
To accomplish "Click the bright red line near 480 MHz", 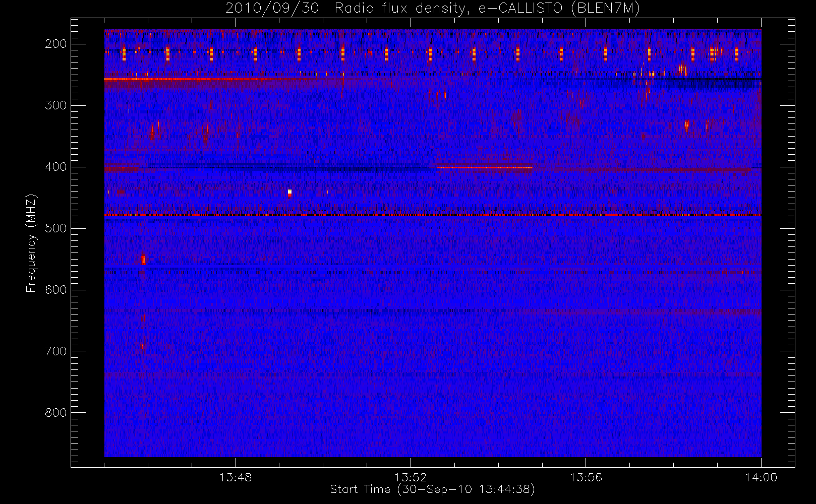I will [433, 215].
